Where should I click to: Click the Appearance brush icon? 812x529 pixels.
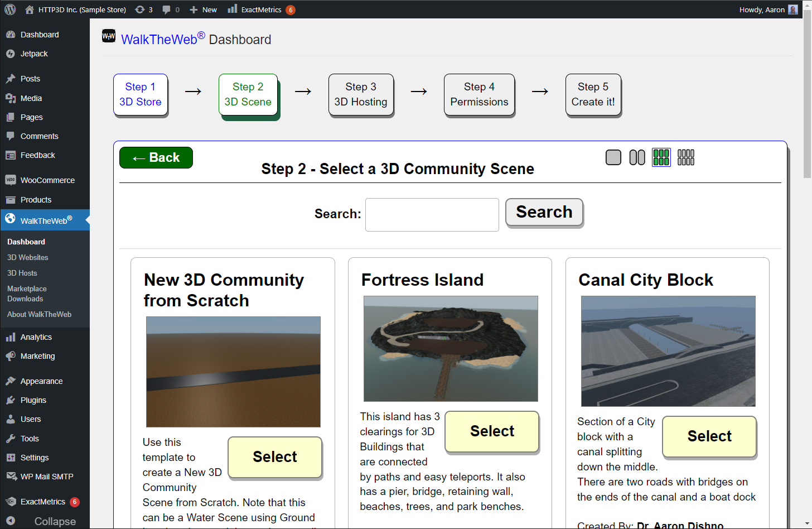click(11, 381)
